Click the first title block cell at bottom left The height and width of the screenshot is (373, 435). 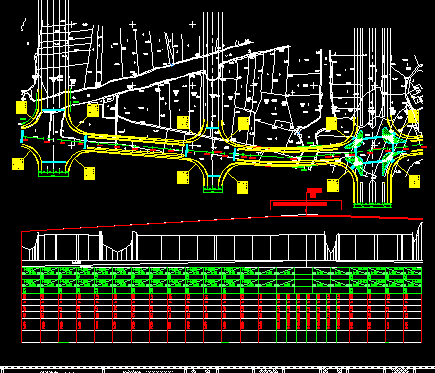52,371
